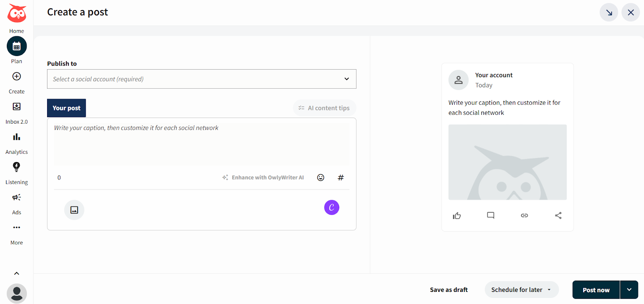Click the Create a post heading
Viewport: 644px width, 304px height.
[78, 12]
